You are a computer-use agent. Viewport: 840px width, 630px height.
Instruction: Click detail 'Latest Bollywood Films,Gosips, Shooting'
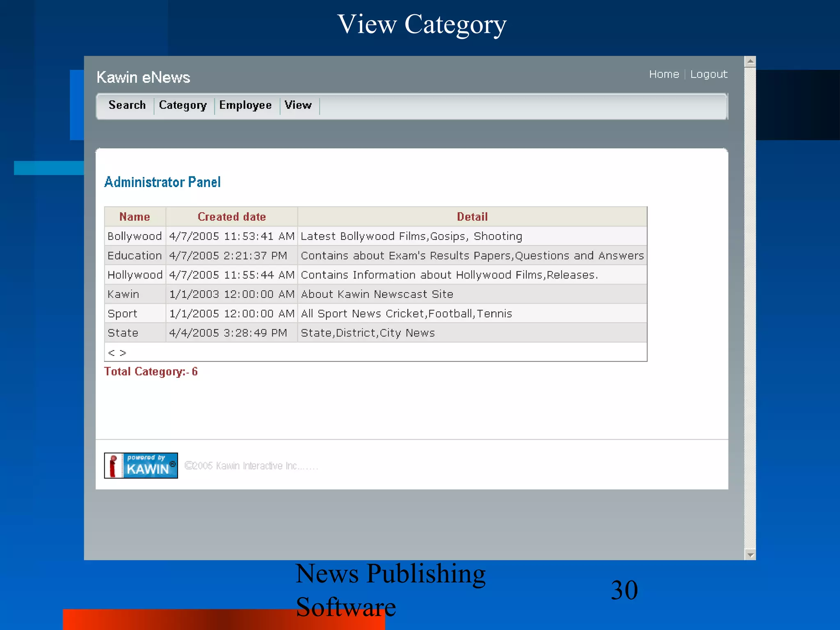[411, 236]
